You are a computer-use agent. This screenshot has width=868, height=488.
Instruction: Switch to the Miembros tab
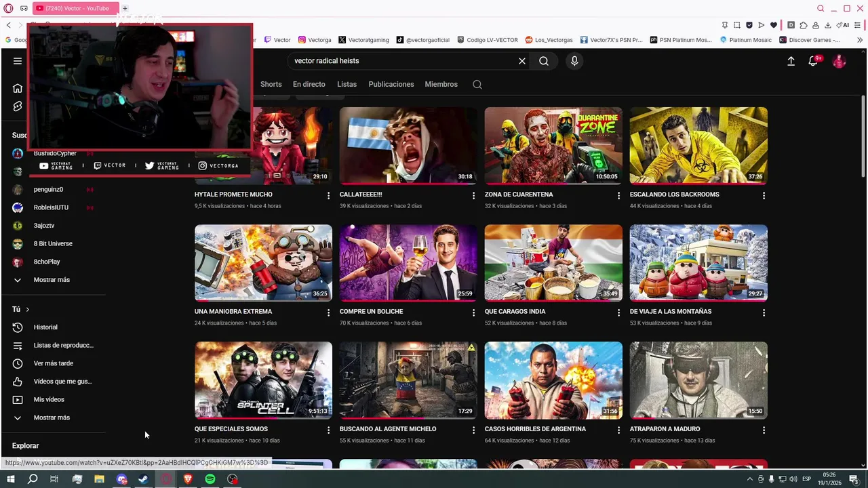(441, 85)
